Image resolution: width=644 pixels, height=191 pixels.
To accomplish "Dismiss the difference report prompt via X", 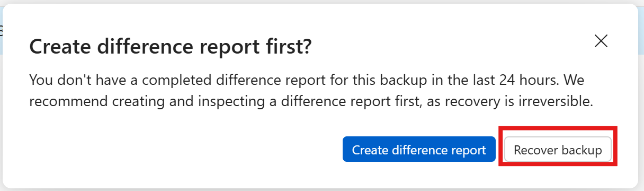I will 601,41.
